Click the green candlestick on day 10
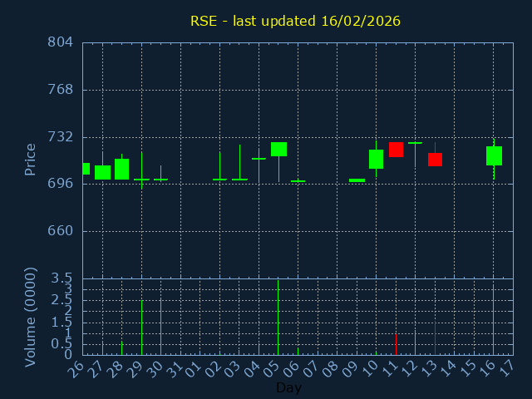532x399 pixels. click(x=376, y=159)
